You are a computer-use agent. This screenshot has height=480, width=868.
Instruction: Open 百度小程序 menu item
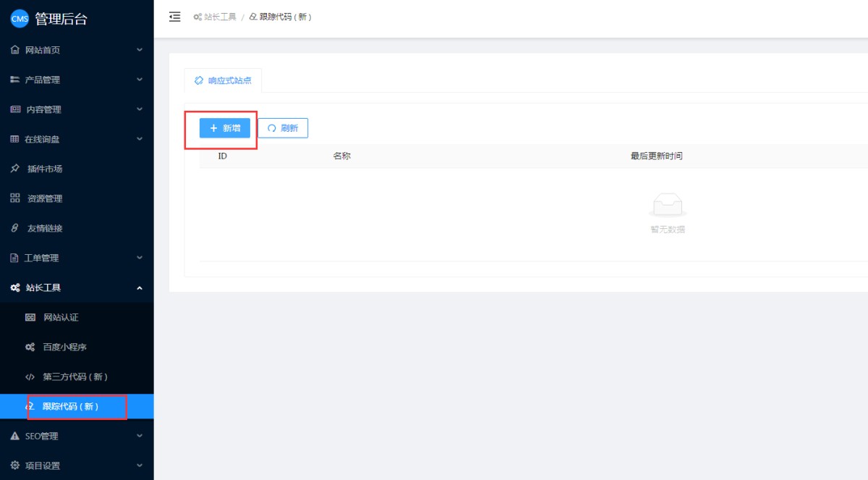pyautogui.click(x=64, y=347)
